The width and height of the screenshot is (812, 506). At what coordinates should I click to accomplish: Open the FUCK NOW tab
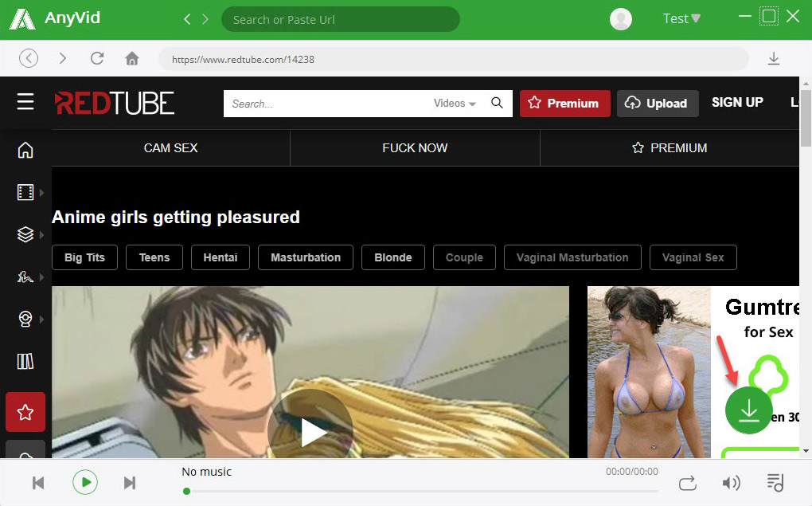click(415, 147)
